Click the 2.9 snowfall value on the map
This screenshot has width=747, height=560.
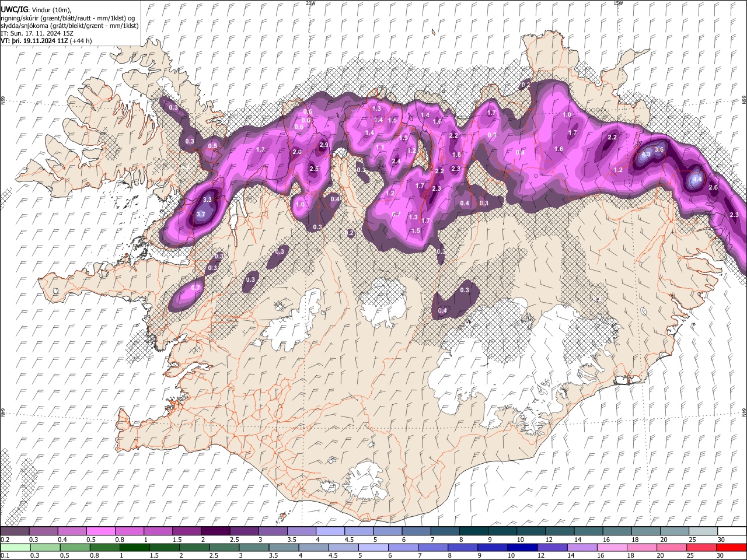[x=324, y=145]
